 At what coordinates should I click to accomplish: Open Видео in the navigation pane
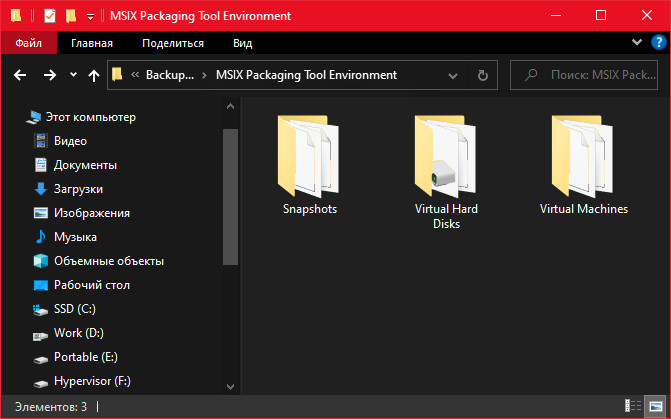coord(70,141)
